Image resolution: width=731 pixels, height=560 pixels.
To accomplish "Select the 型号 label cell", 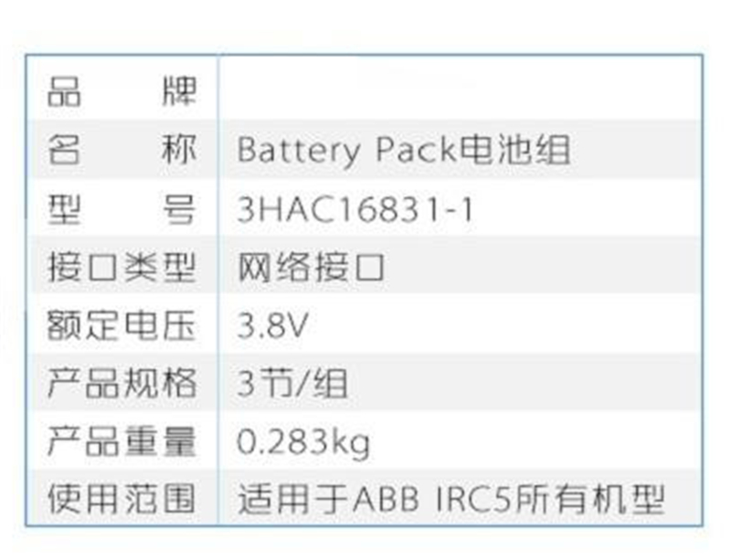I will [x=121, y=209].
